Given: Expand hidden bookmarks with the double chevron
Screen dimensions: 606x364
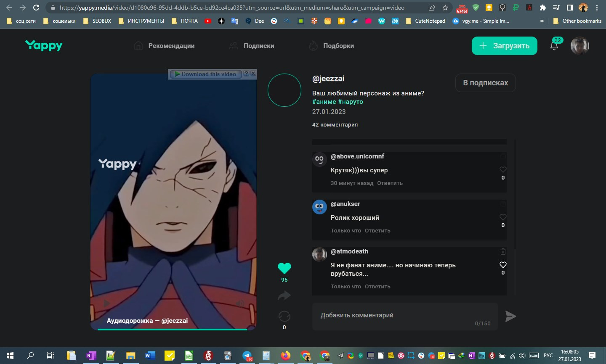Looking at the screenshot, I should point(542,21).
